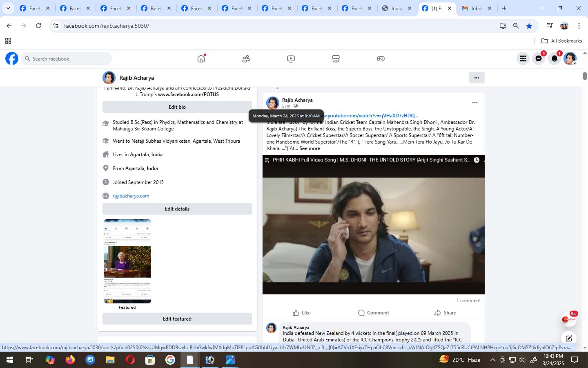The width and height of the screenshot is (588, 368).
Task: Open post three-dots options menu
Action: tap(474, 103)
